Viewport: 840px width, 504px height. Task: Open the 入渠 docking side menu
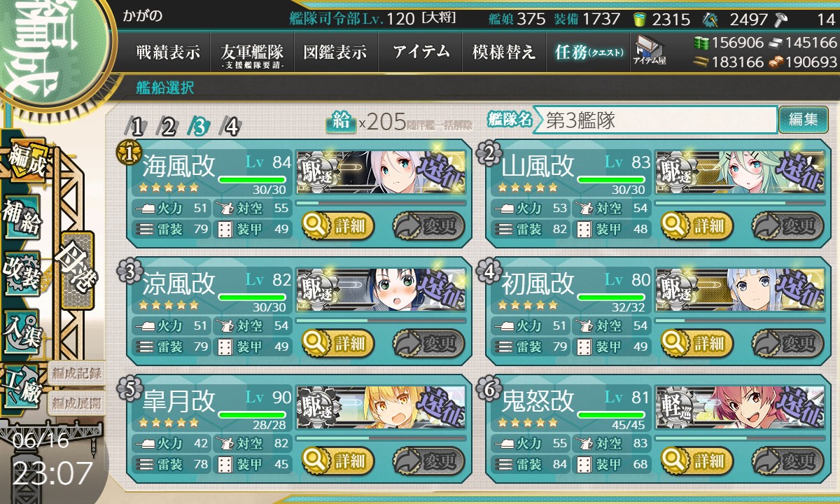22,328
